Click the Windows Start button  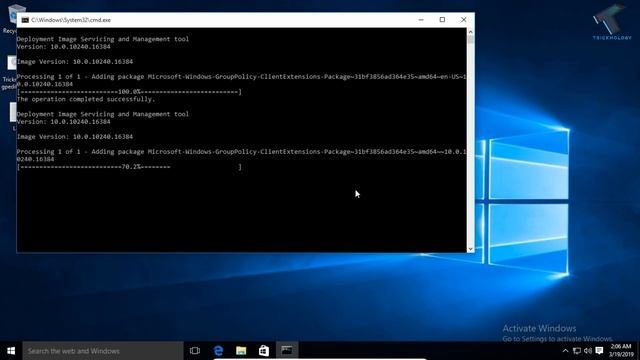[11, 351]
